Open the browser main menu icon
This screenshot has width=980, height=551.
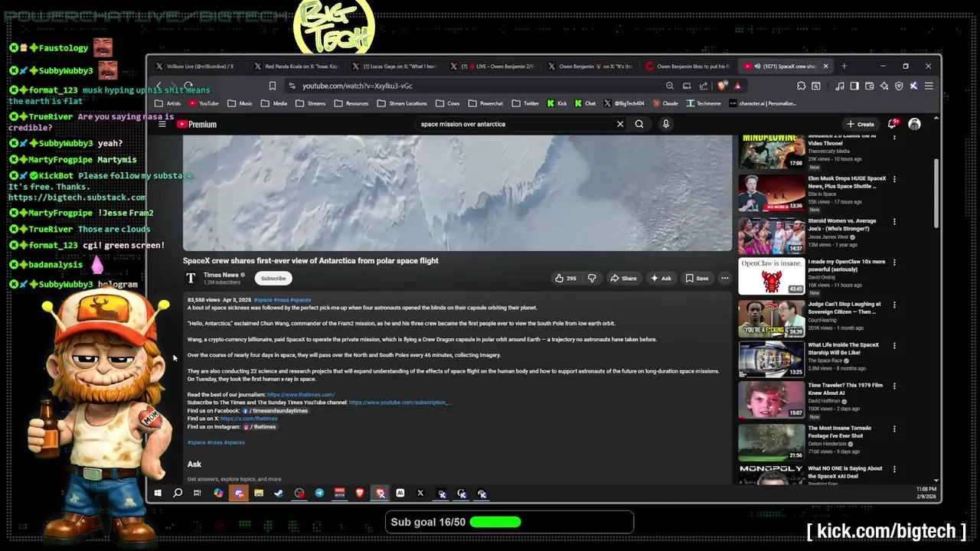click(929, 86)
